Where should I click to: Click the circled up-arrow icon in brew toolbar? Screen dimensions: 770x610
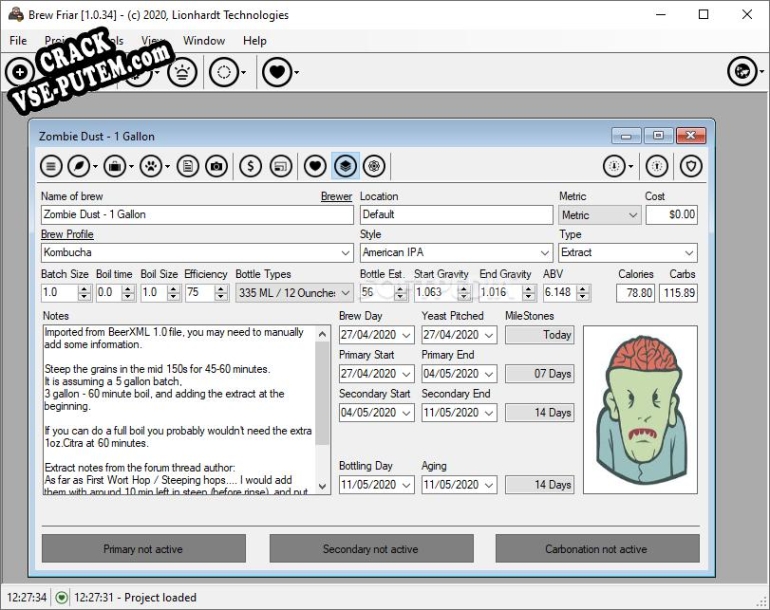[x=657, y=166]
